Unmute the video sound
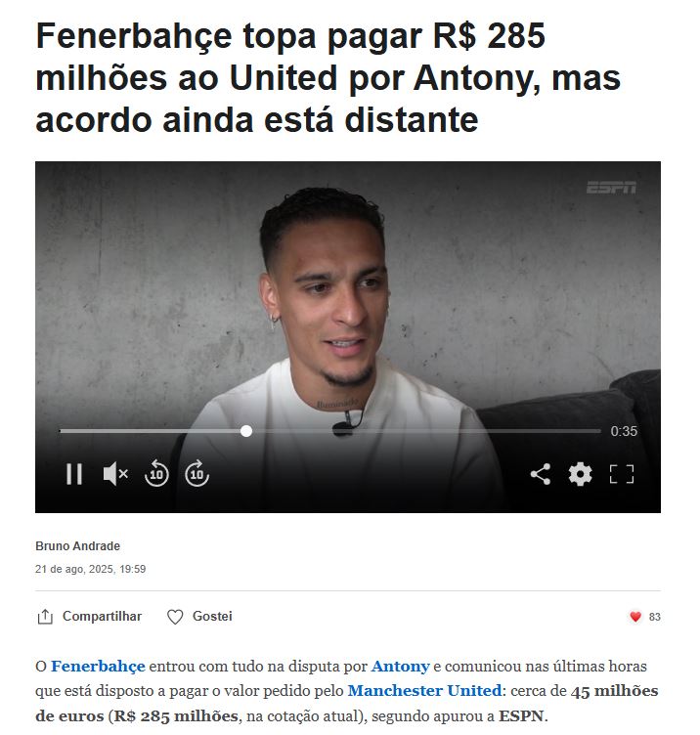700x735 pixels. tap(115, 474)
